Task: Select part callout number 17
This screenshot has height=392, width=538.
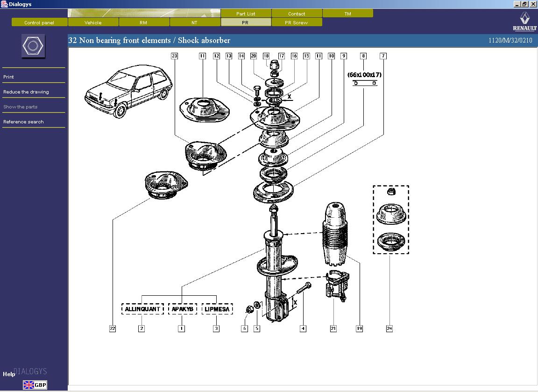Action: pyautogui.click(x=282, y=56)
